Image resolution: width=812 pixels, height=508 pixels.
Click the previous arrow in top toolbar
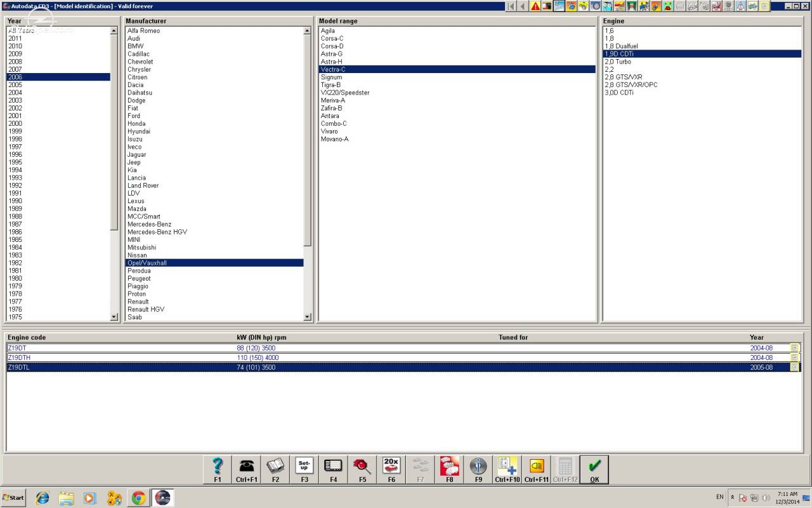523,6
